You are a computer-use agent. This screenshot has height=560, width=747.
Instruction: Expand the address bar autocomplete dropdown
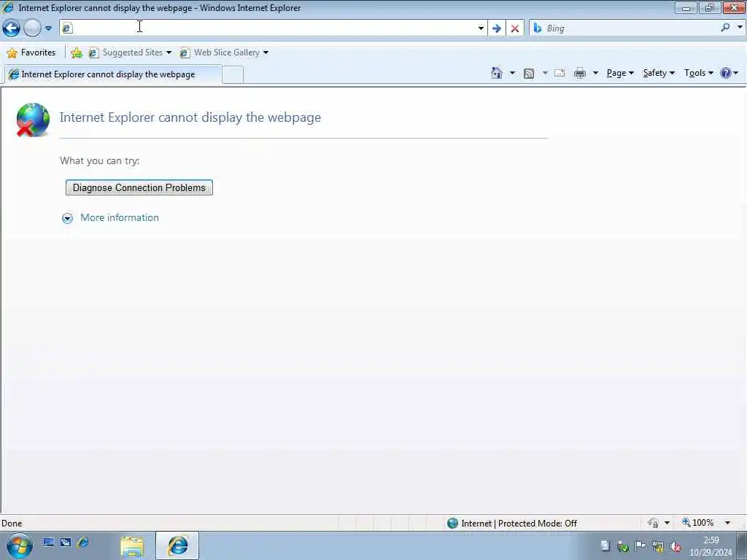pos(481,28)
